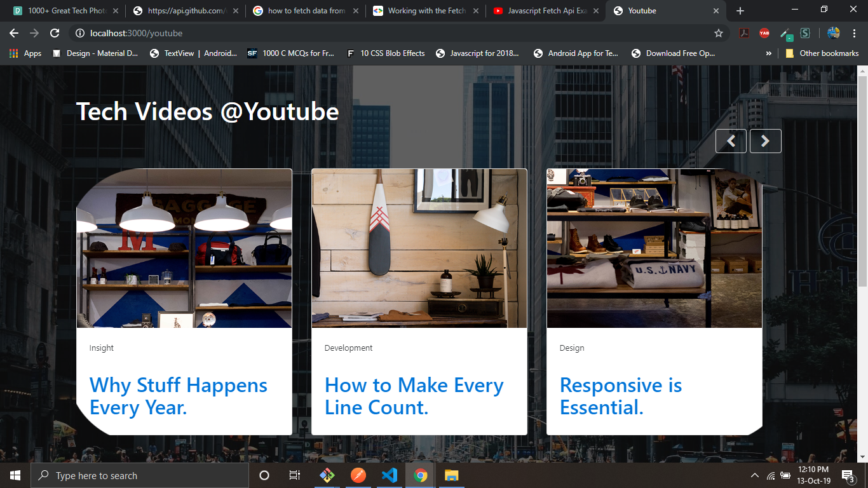
Task: Open Apps shortcut in the bookmarks bar
Action: coord(25,53)
